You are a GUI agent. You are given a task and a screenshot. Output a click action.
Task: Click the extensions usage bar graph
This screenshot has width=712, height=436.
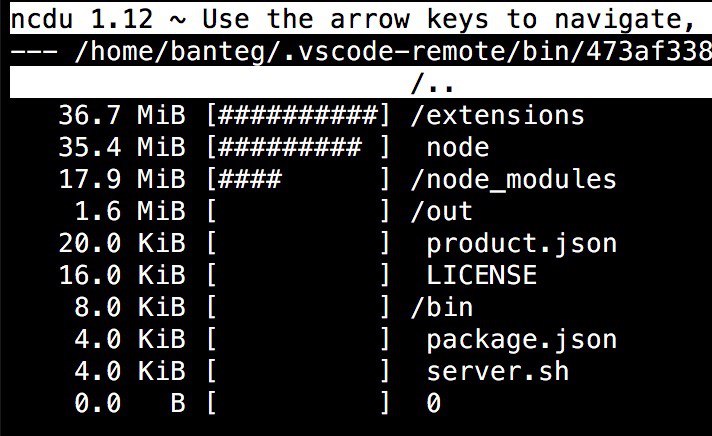pyautogui.click(x=298, y=115)
